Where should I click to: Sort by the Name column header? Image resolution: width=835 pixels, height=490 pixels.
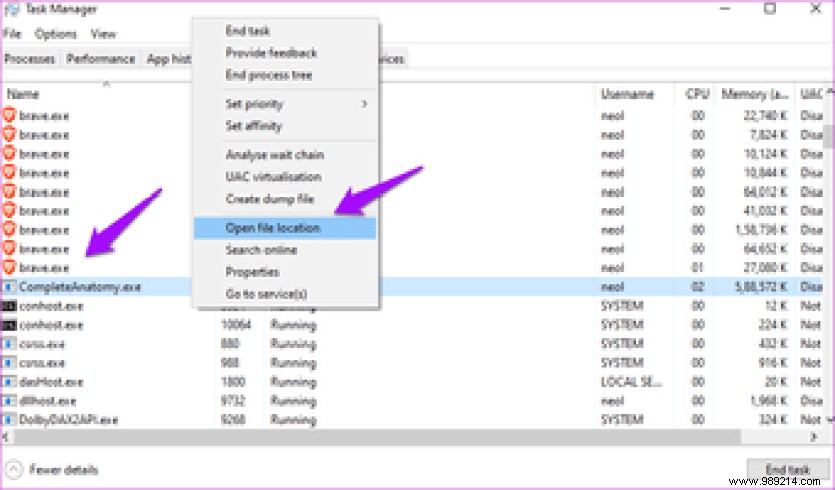(x=23, y=94)
